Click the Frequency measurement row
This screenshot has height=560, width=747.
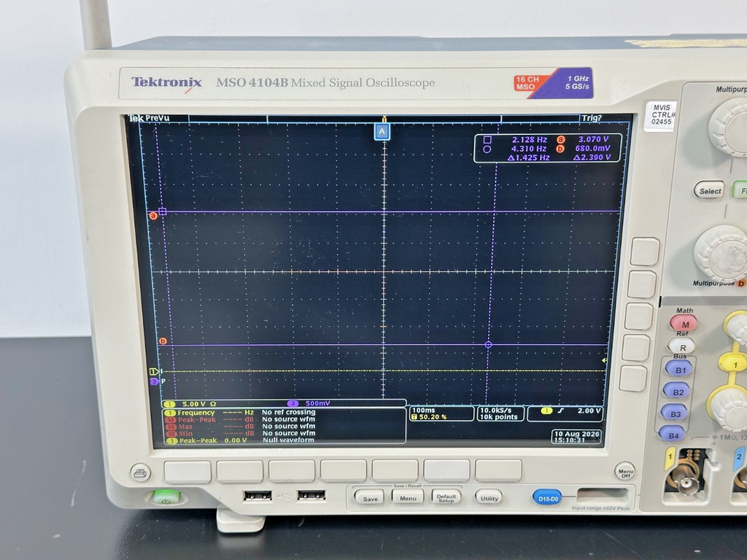coord(241,413)
